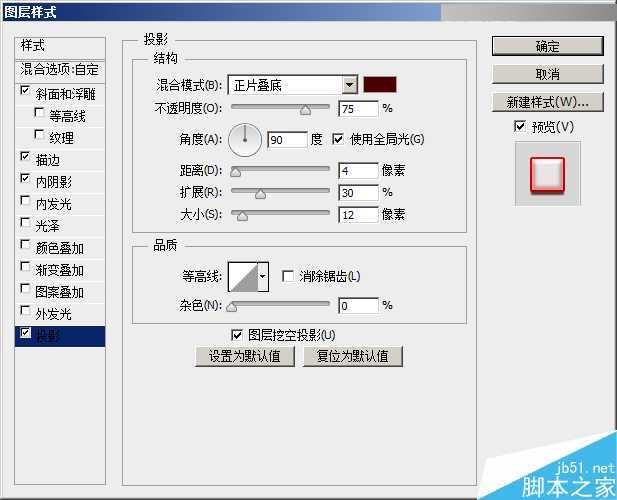The height and width of the screenshot is (500, 617).
Task: Select the 颜色叠加 style label
Action: [x=59, y=248]
